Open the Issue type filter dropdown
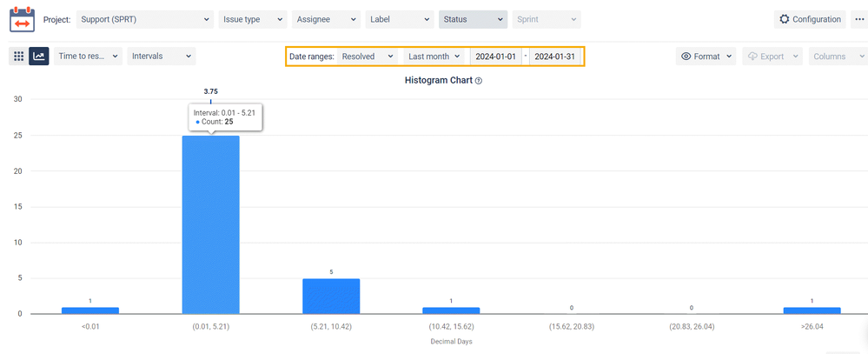Screen dimensions: 868x354 (253, 19)
